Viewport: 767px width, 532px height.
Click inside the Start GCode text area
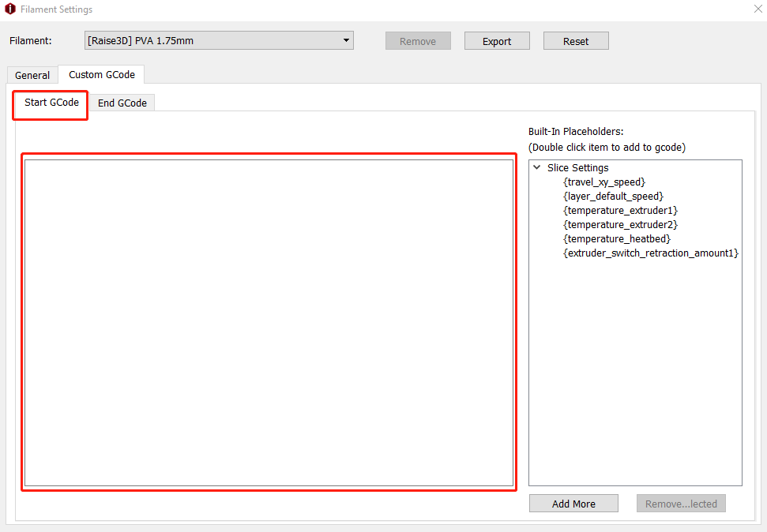269,322
